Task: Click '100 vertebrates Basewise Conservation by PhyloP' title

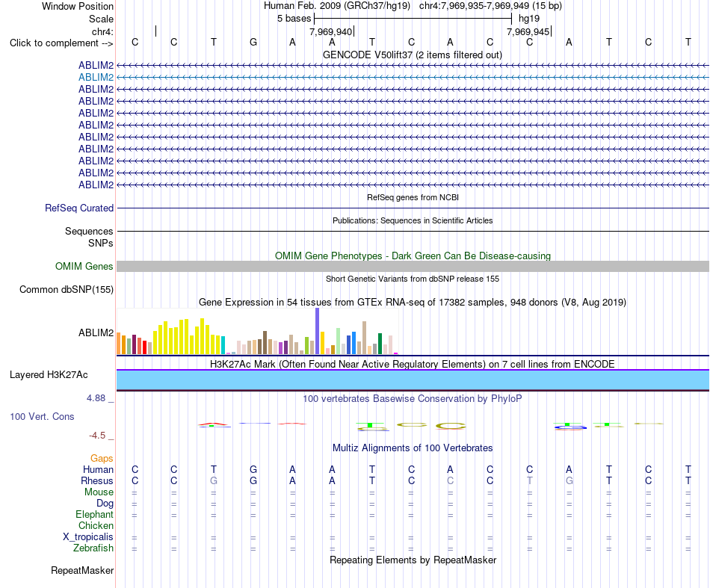Action: 413,399
